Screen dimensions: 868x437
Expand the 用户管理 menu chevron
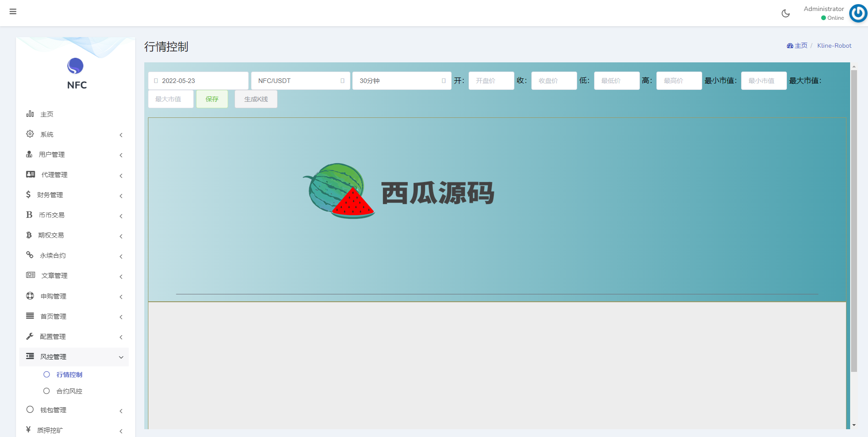[x=121, y=155]
